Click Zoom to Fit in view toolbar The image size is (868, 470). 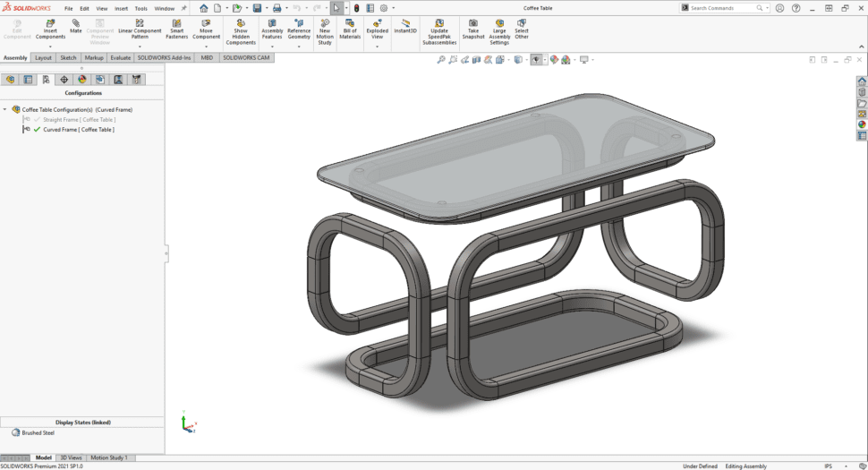pos(441,60)
